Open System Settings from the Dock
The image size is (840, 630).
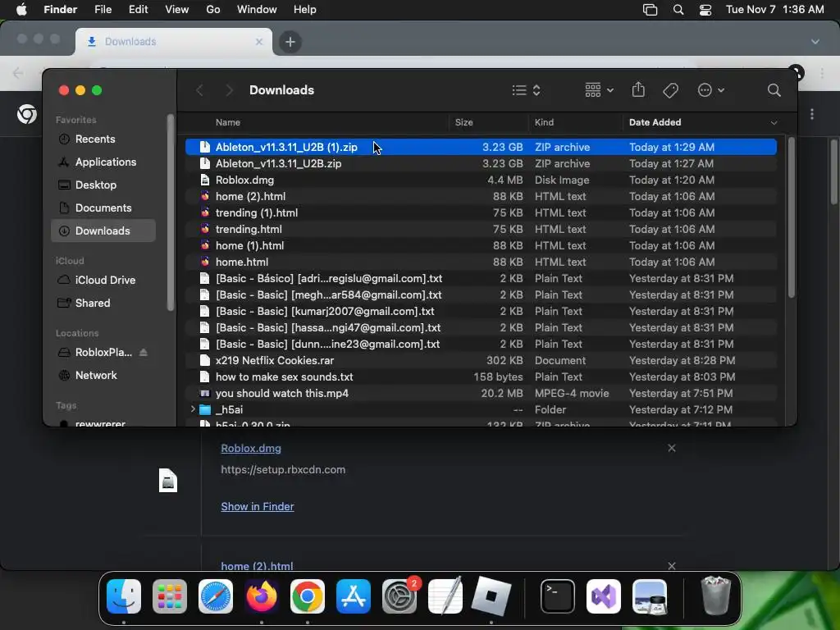400,596
